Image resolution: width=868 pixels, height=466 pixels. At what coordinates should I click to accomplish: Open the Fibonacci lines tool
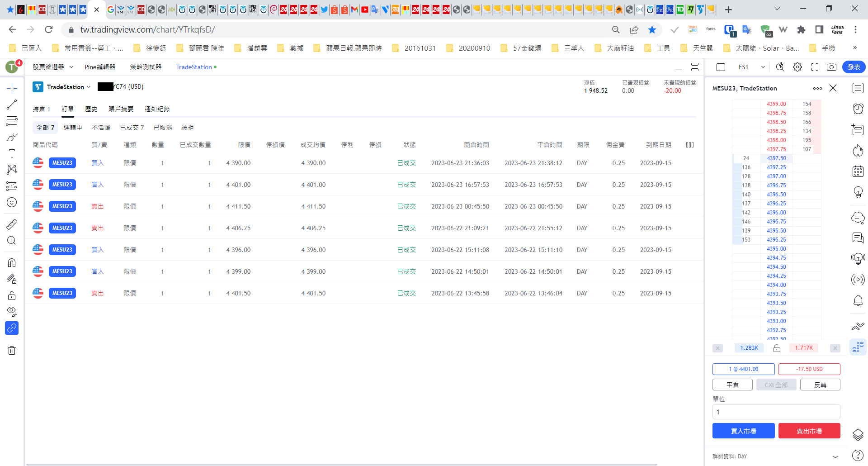click(12, 121)
